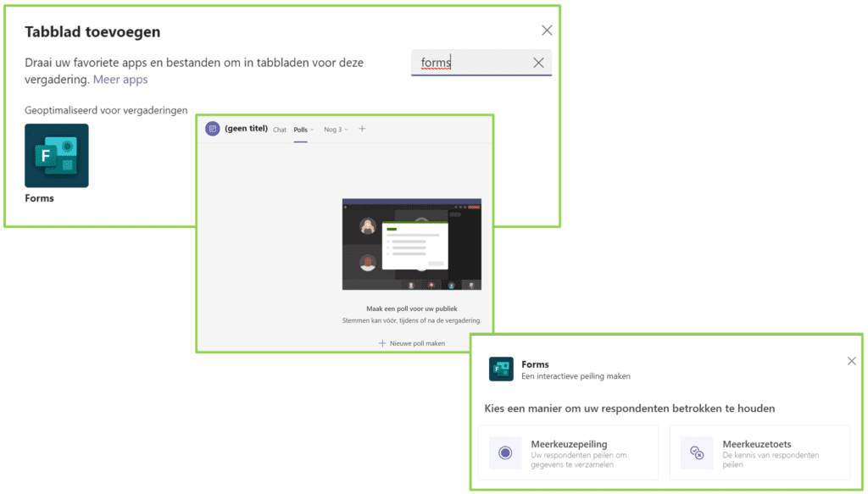Click Kies een manier om uw respondenten heading
The image size is (868, 494).
(x=630, y=408)
